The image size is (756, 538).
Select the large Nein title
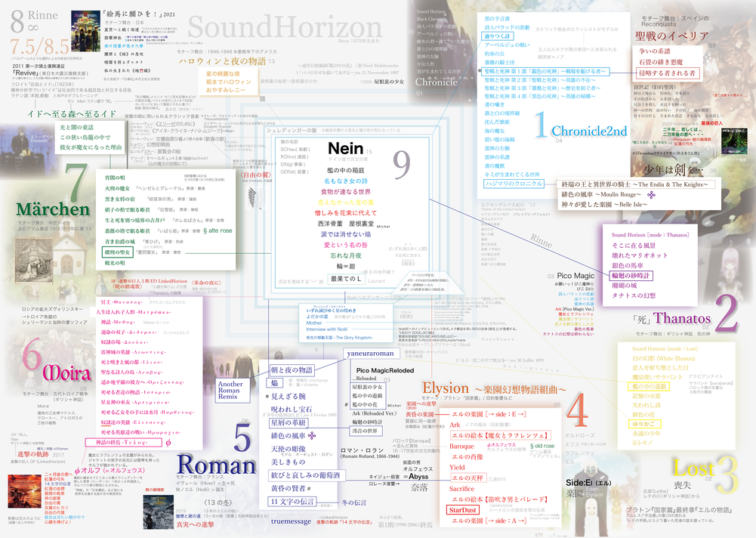pos(345,149)
